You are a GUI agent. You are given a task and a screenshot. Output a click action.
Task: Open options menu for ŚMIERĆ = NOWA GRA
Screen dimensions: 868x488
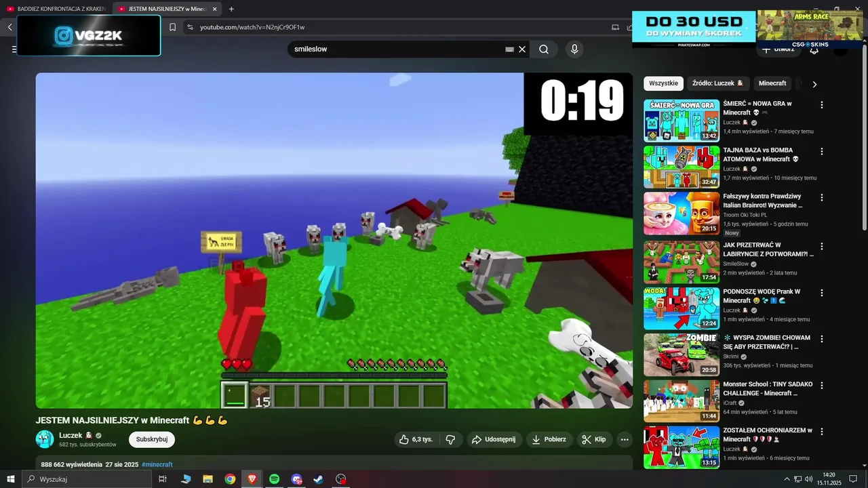coord(822,105)
